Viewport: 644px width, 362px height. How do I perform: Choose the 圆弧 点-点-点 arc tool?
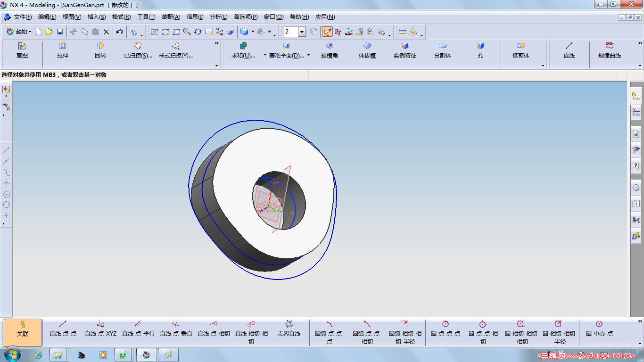(x=330, y=333)
